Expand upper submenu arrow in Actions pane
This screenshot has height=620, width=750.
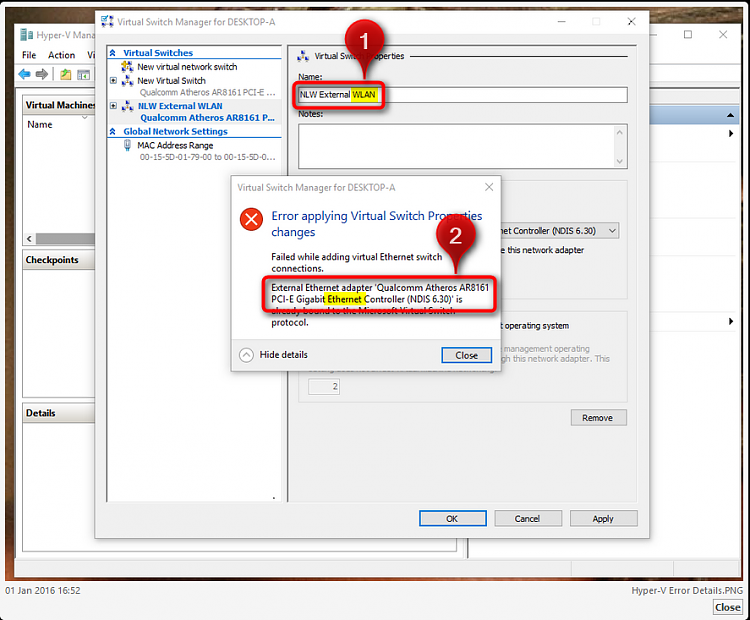pyautogui.click(x=731, y=133)
